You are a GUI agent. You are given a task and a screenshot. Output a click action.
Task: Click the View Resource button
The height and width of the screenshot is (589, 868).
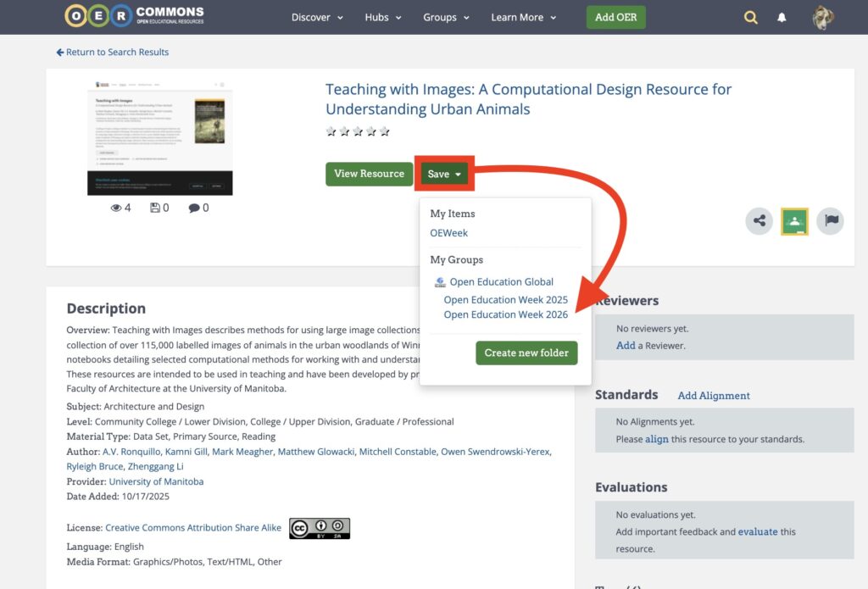click(x=369, y=174)
